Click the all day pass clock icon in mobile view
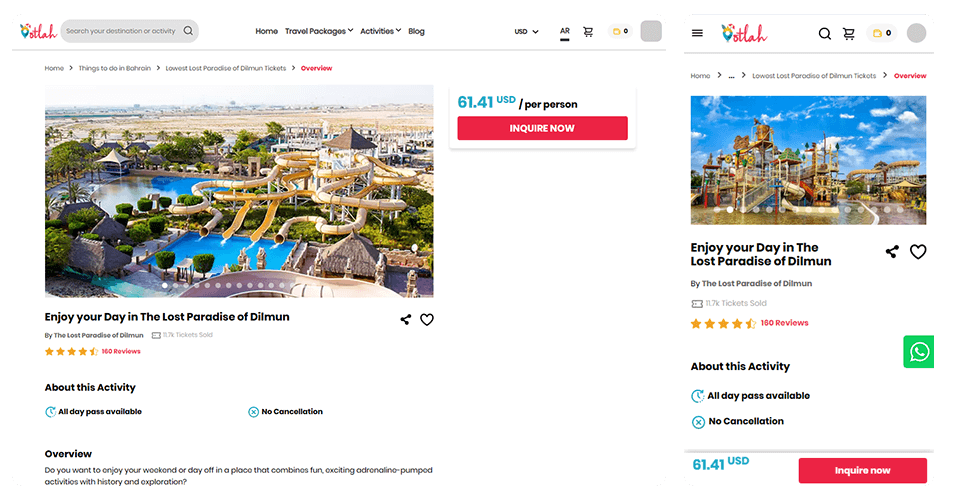The image size is (960, 500). coord(697,396)
